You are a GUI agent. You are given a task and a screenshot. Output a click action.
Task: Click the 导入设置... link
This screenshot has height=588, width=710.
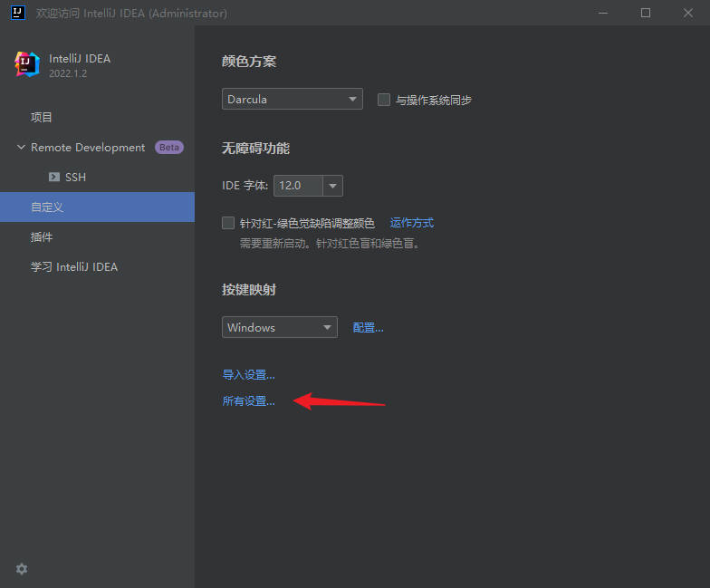click(248, 375)
